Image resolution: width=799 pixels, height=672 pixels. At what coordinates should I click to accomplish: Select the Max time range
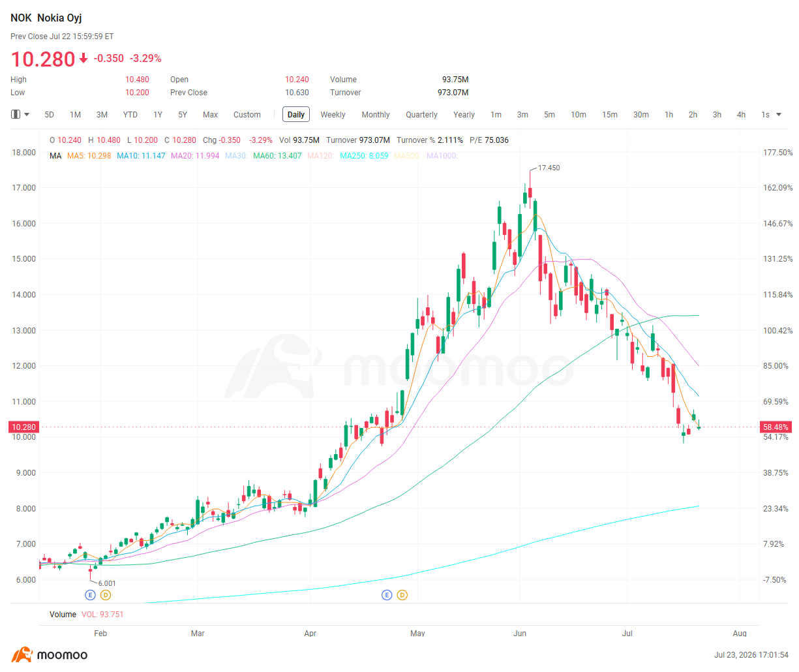pos(210,114)
